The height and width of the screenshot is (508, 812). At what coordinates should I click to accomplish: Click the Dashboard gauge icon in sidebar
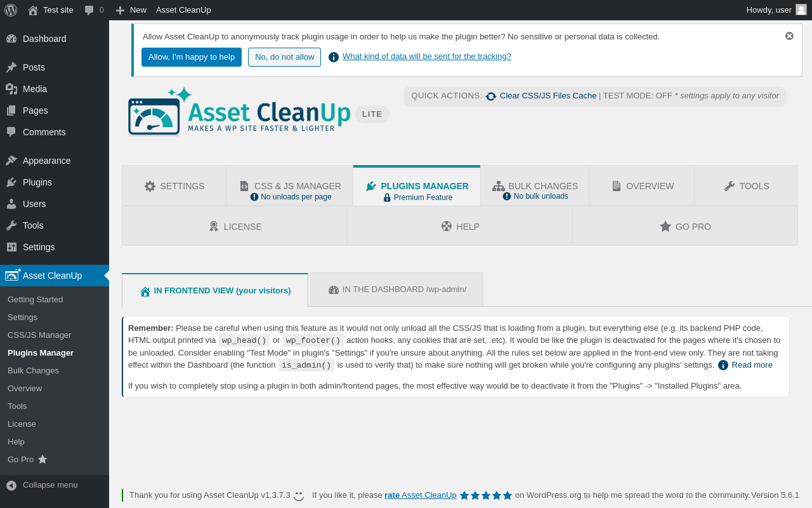[11, 39]
